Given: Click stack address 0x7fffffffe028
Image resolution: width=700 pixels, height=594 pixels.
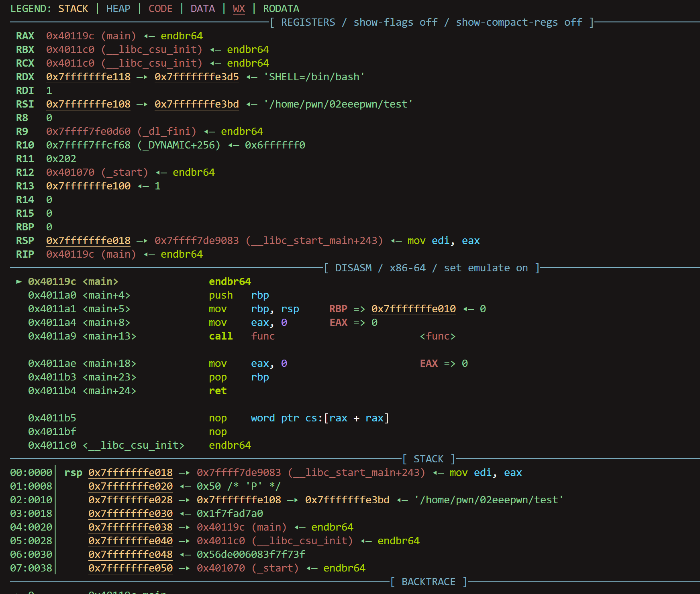Looking at the screenshot, I should tap(131, 500).
